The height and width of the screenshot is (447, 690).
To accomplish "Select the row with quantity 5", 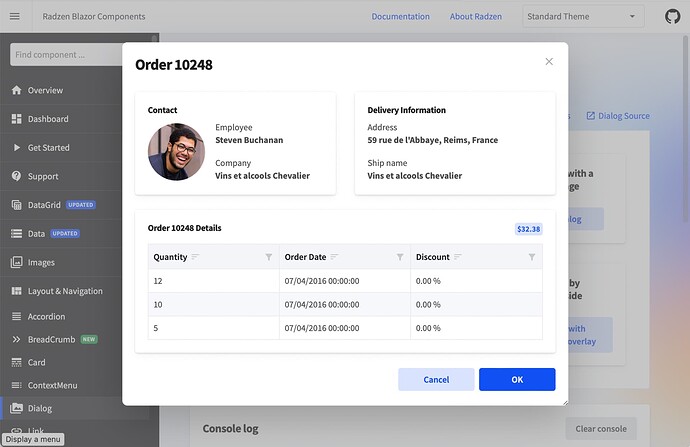I will (x=345, y=328).
